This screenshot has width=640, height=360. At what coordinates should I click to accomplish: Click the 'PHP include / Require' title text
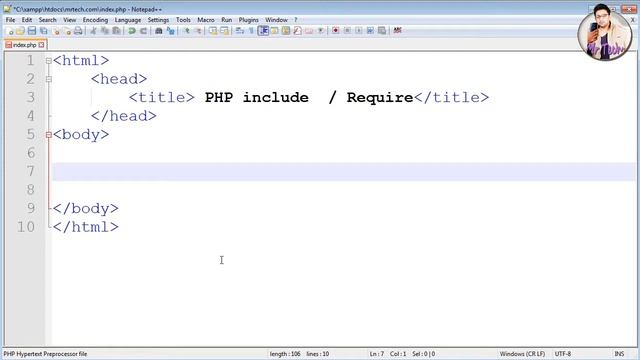309,98
